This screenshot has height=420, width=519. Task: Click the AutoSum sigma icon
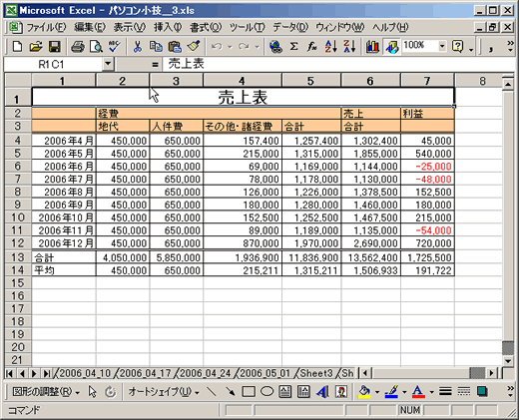[293, 47]
